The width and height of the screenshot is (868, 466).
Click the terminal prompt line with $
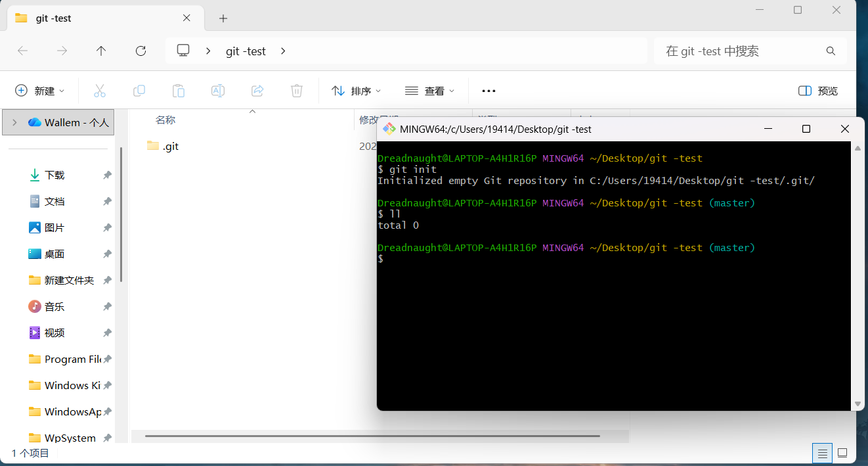(x=381, y=259)
